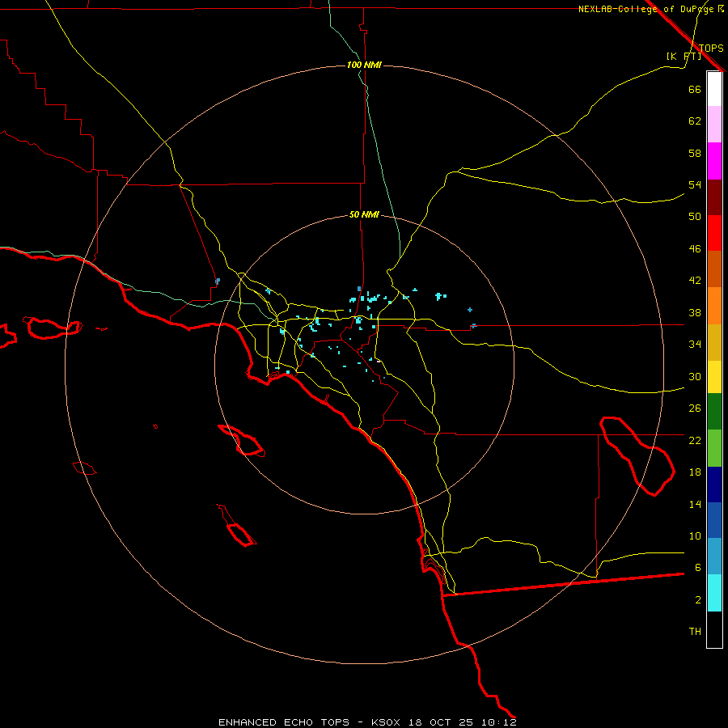This screenshot has width=728, height=728.
Task: Click the "10:12" timestamp
Action: point(498,722)
